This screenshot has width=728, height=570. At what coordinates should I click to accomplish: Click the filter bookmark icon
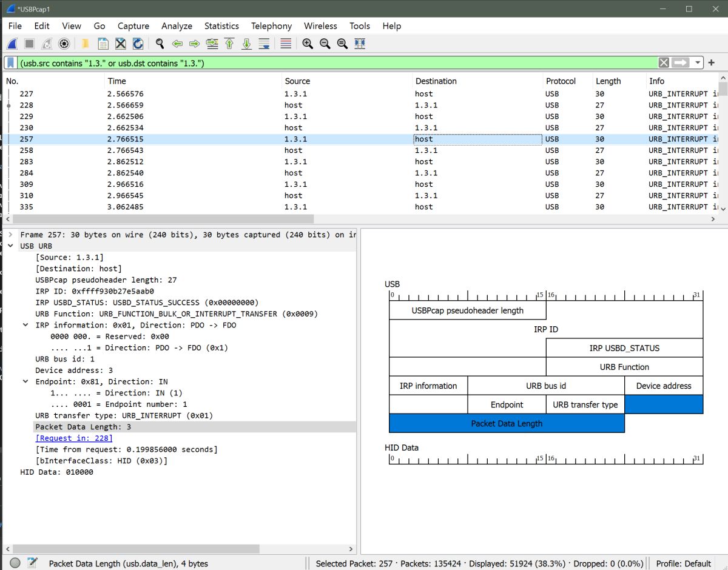pyautogui.click(x=12, y=63)
